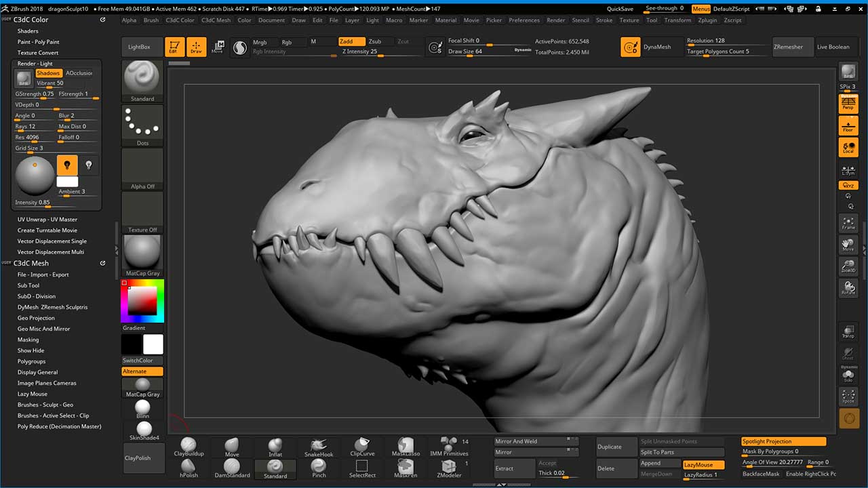The height and width of the screenshot is (488, 868).
Task: Open the Zplugin menu
Action: [x=707, y=20]
